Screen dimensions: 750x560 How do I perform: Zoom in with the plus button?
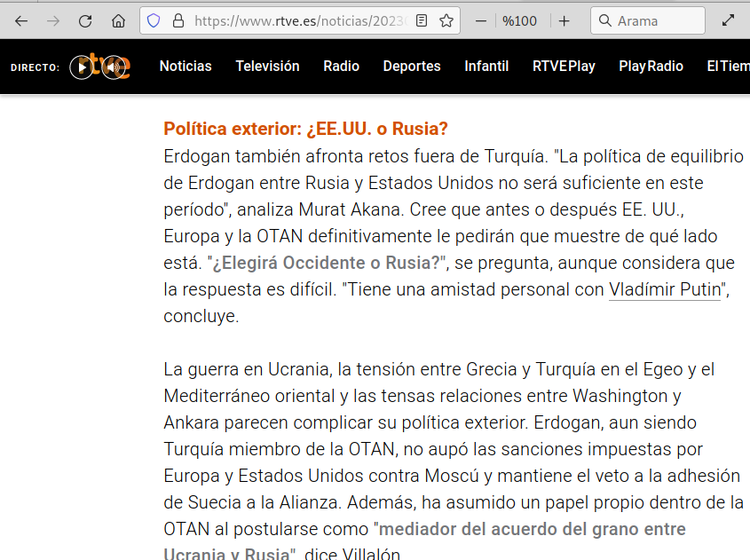[564, 20]
